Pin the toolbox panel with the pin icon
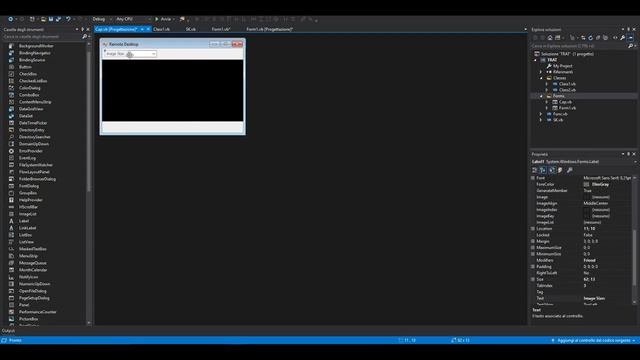Screen dimensions: 640x360 82,29
